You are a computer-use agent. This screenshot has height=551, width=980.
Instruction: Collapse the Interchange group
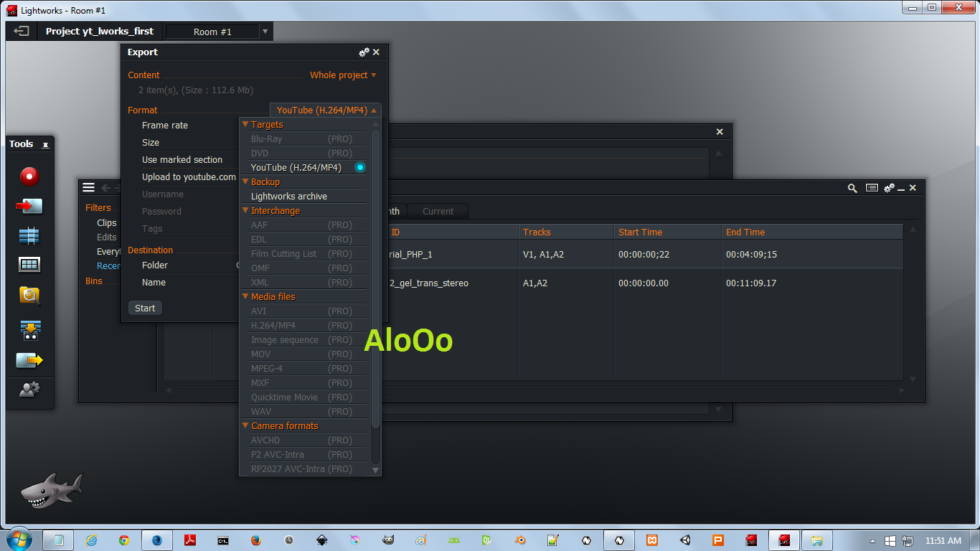(x=245, y=210)
